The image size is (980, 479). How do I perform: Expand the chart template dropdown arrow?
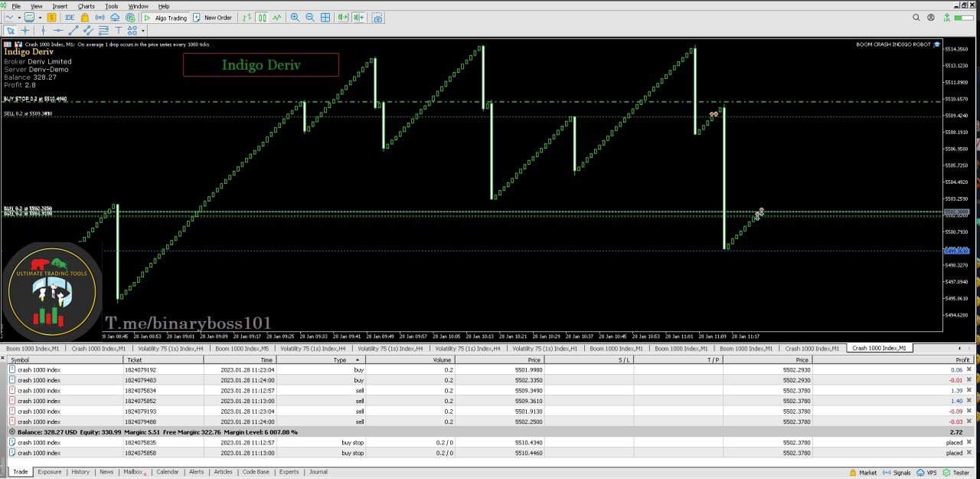[40, 18]
